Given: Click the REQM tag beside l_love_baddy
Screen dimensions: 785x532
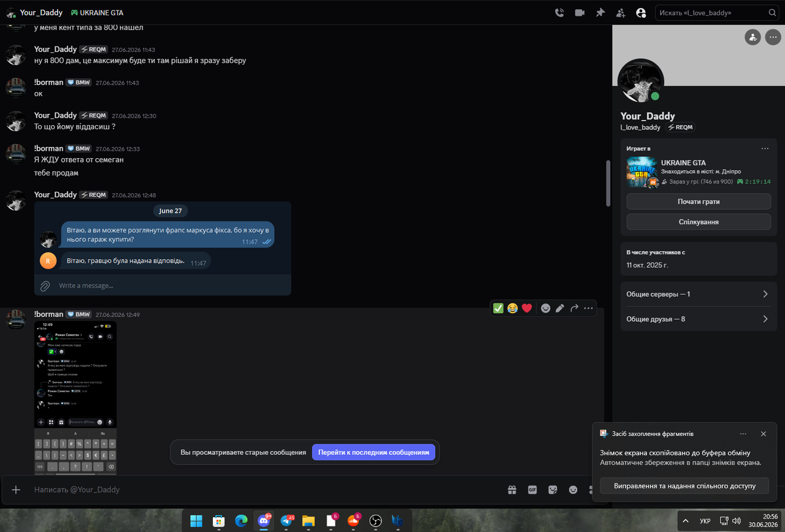Looking at the screenshot, I should [680, 127].
